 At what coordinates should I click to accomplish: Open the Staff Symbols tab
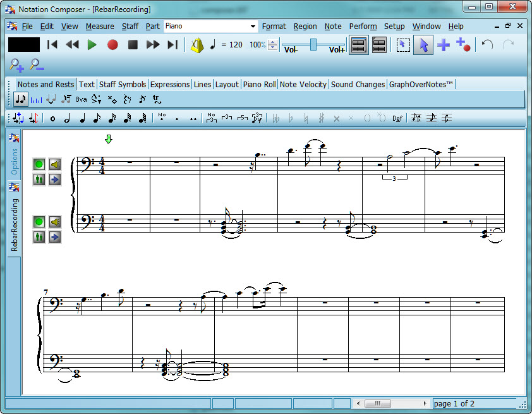123,84
